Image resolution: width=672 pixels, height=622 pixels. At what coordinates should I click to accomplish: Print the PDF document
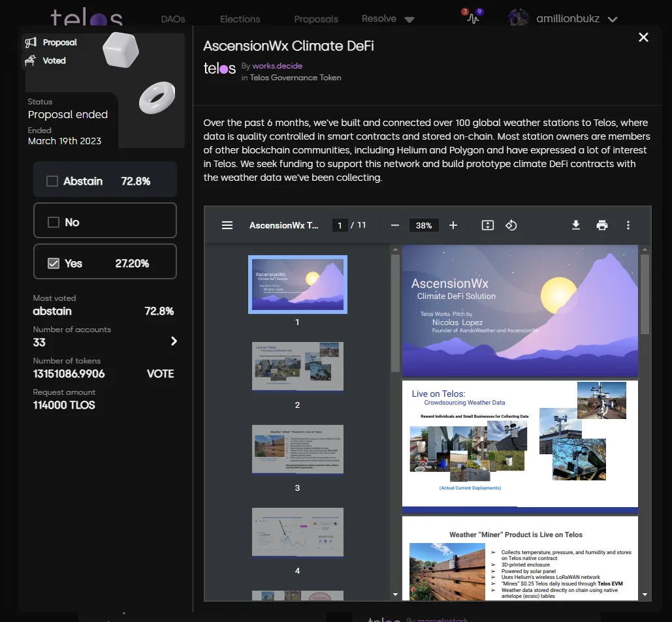pyautogui.click(x=602, y=225)
